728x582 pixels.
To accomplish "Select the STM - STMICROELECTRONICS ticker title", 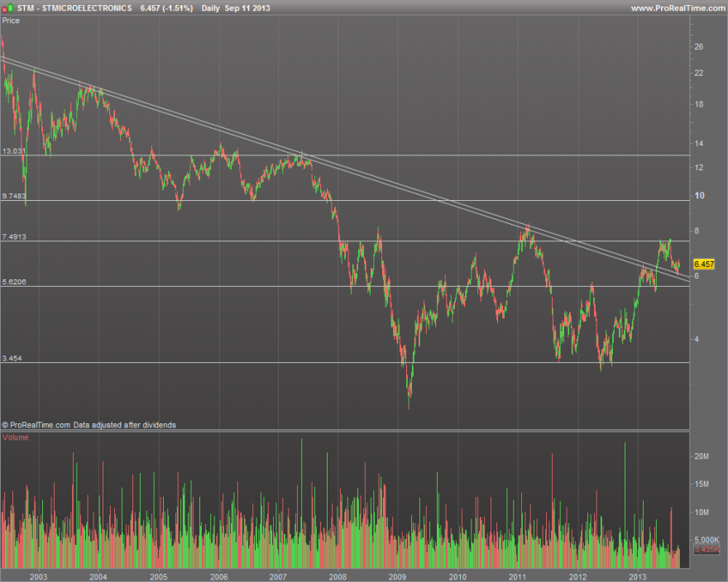I will [74, 8].
